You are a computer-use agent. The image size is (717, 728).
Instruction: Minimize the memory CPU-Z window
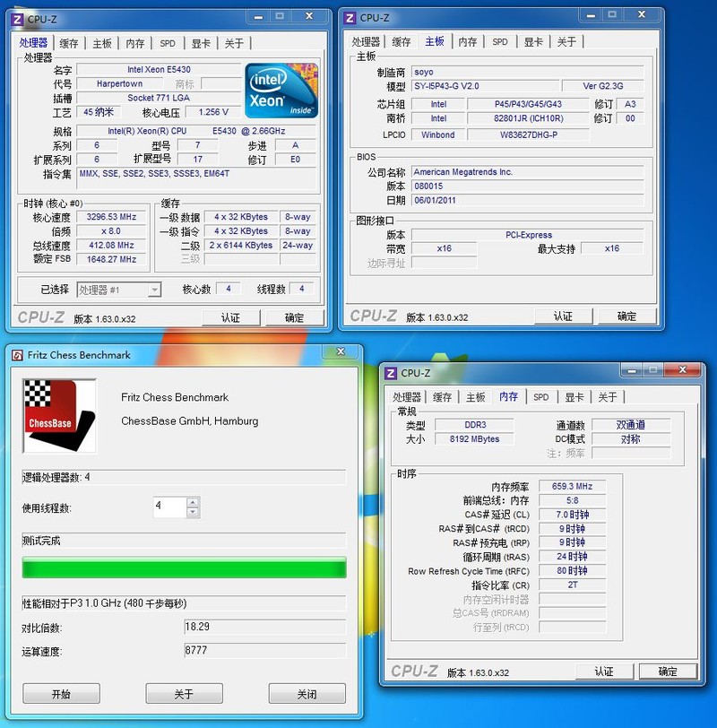631,370
